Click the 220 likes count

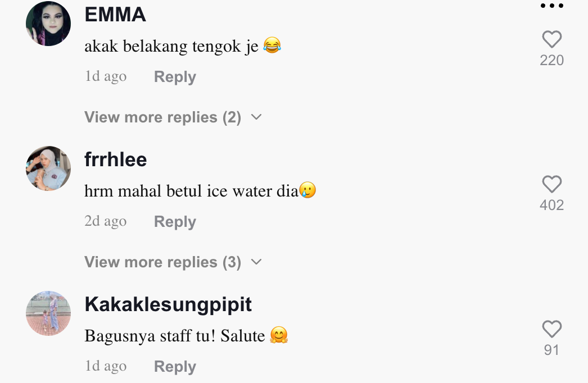pos(551,61)
